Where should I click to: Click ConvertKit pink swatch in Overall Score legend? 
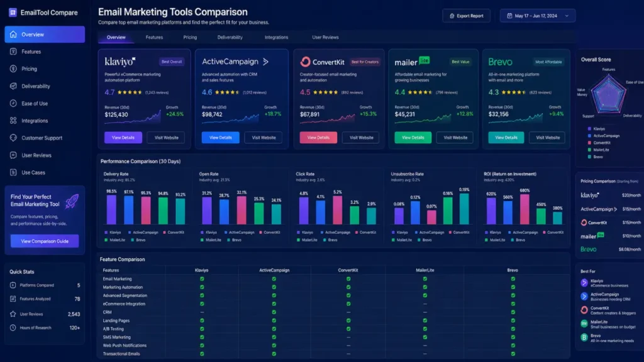pos(589,143)
